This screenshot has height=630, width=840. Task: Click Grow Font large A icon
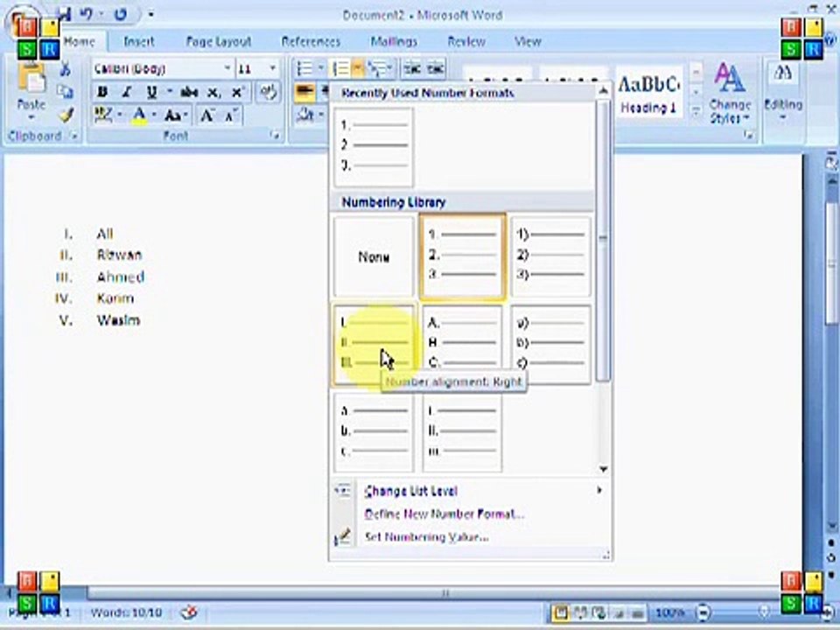tap(206, 115)
